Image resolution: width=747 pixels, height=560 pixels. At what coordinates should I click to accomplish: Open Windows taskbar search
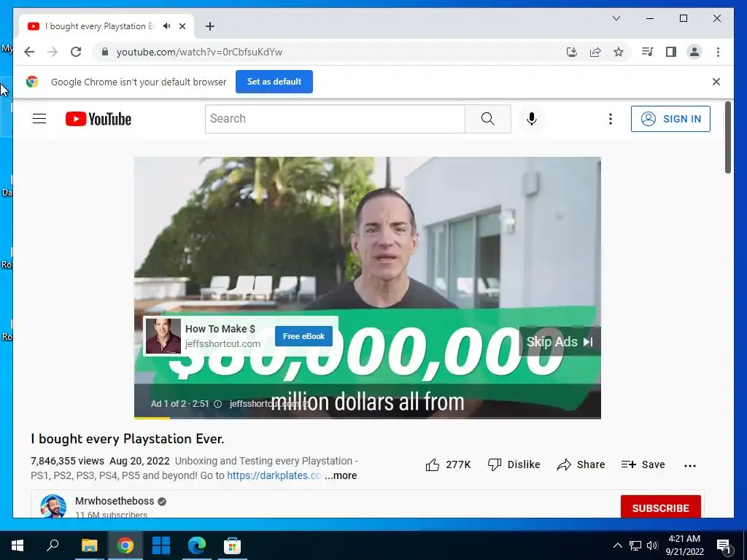click(53, 545)
